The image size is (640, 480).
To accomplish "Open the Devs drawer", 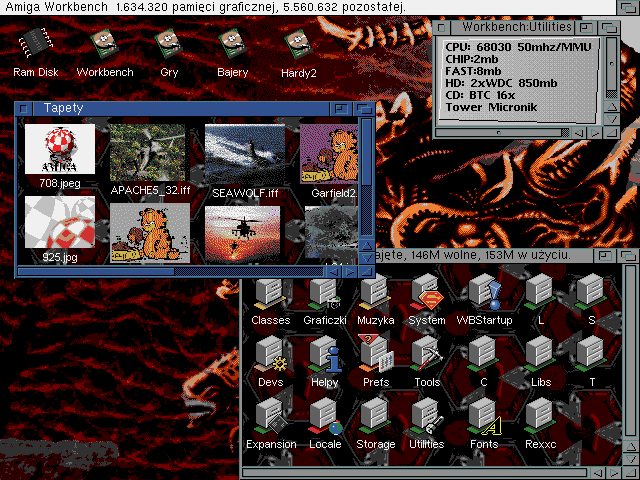I will point(270,355).
